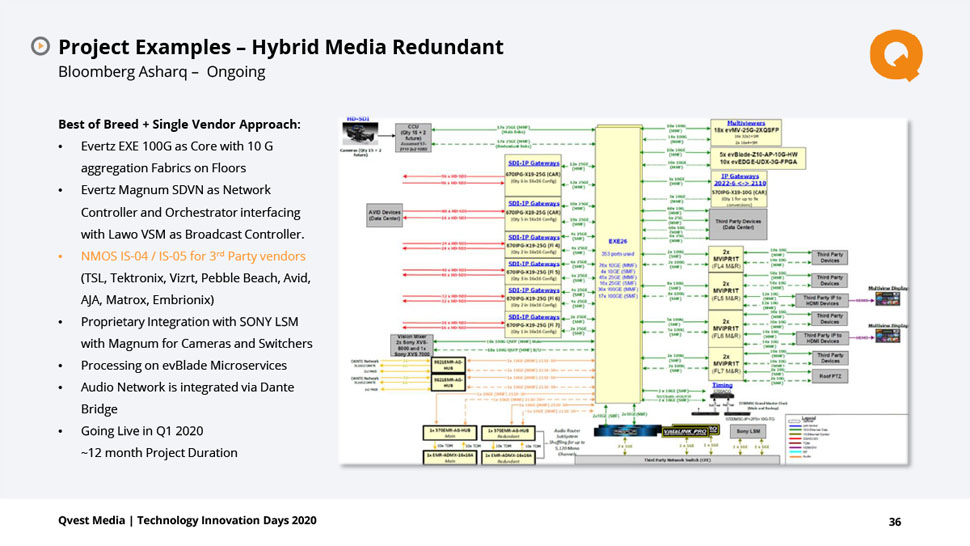This screenshot has height=546, width=970.
Task: Select the slide title 'Project Examples – Hybrid Media Redundant'
Action: pyautogui.click(x=281, y=47)
